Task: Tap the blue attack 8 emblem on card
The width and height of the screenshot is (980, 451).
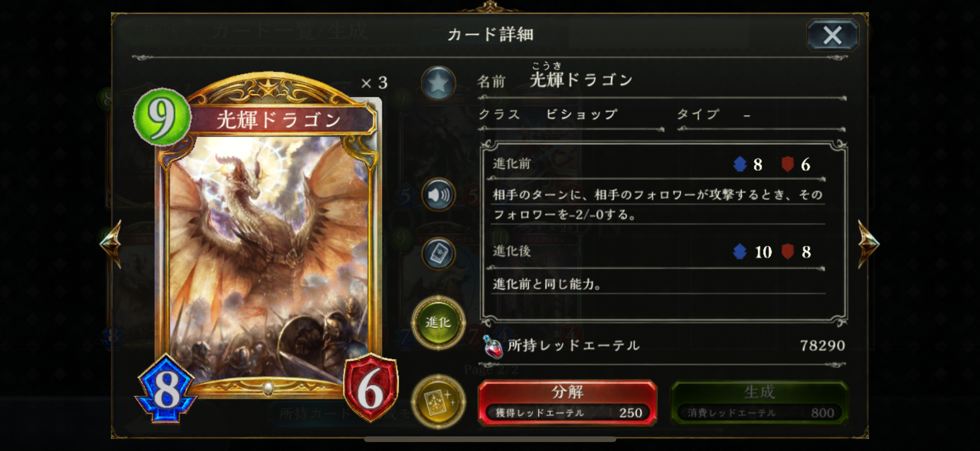Action: [166, 388]
